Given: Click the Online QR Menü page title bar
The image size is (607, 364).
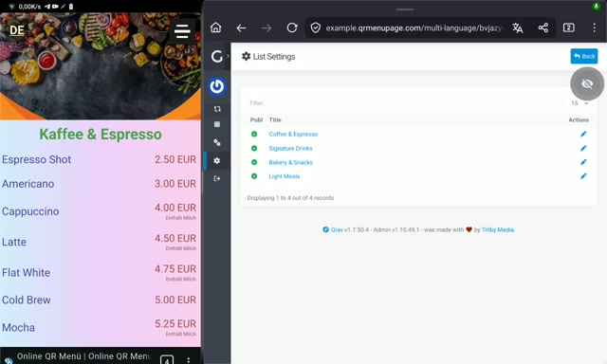Looking at the screenshot, I should pyautogui.click(x=83, y=356).
